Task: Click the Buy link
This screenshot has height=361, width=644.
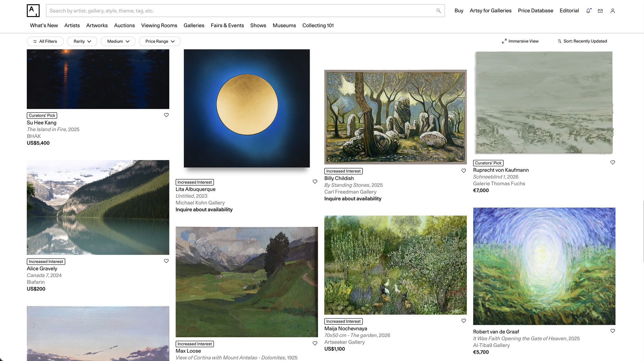Action: tap(459, 11)
